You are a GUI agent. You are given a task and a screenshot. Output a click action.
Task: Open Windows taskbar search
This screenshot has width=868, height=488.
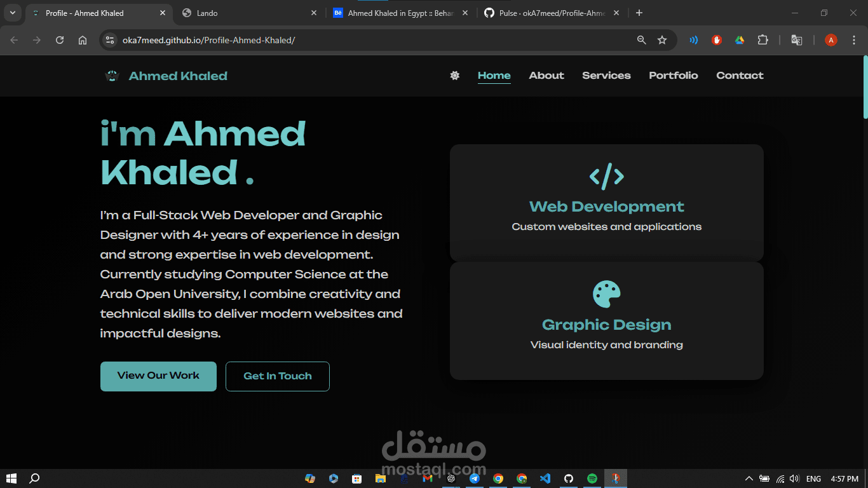point(35,478)
